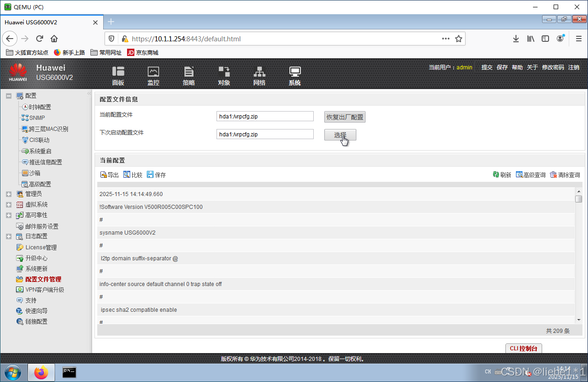Viewport: 588px width, 382px height.
Task: Click 清除查询 clear query
Action: tap(565, 175)
